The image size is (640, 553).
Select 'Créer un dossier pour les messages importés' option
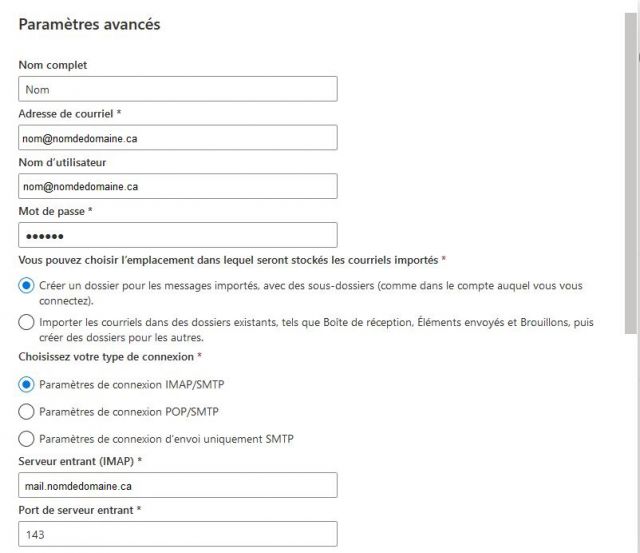[x=26, y=285]
